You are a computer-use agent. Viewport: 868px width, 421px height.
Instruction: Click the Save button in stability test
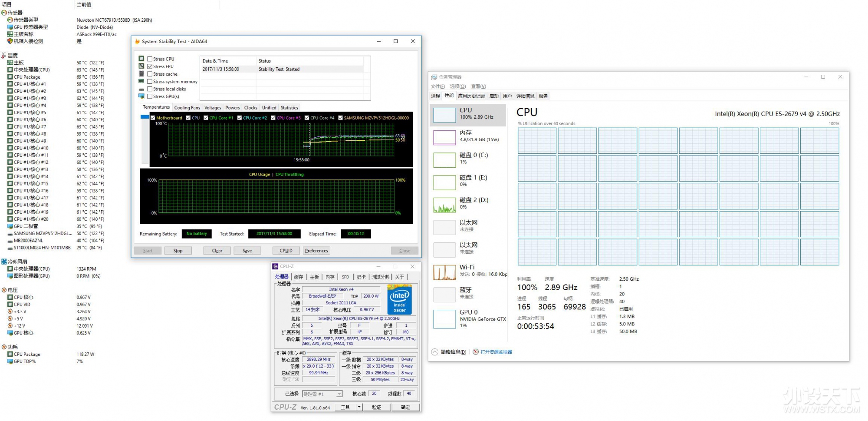pyautogui.click(x=247, y=251)
